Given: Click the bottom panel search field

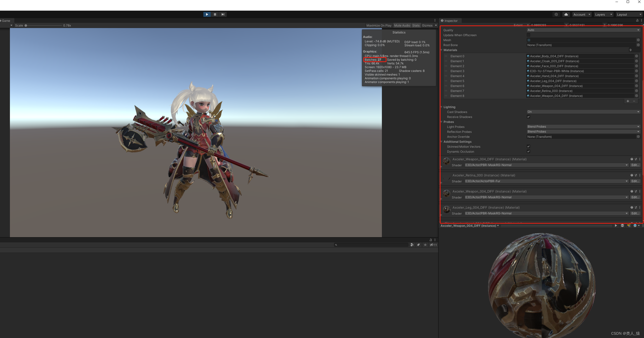Looking at the screenshot, I should [x=371, y=245].
